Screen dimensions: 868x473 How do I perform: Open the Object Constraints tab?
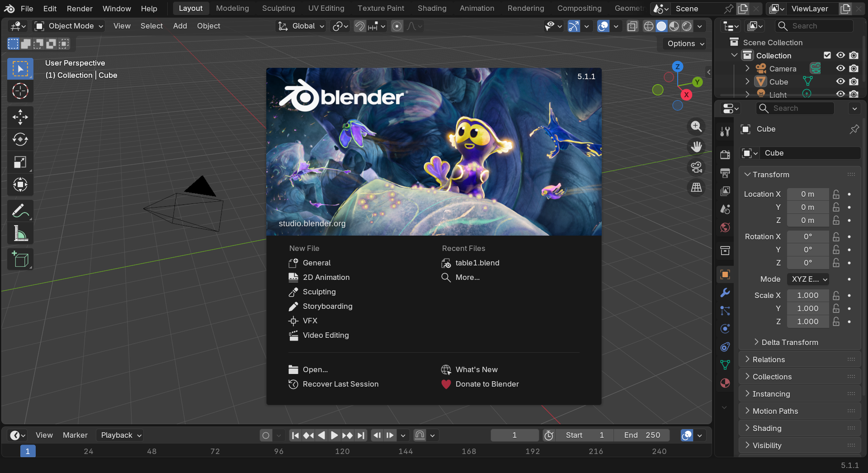pos(725,347)
